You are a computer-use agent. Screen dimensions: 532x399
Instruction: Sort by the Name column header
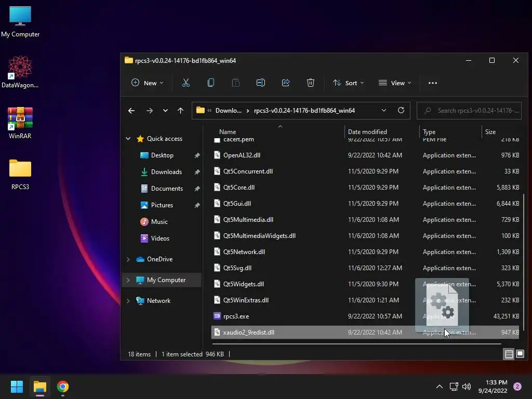(x=228, y=131)
